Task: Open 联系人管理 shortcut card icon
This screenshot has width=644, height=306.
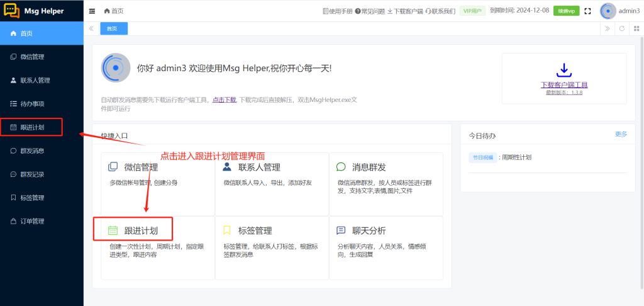Action: click(x=227, y=167)
